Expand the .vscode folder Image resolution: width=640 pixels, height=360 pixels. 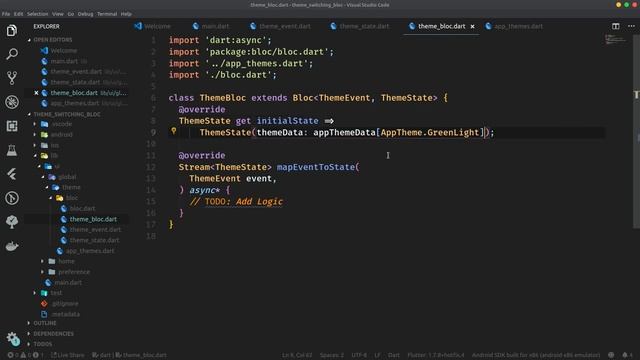coord(62,124)
